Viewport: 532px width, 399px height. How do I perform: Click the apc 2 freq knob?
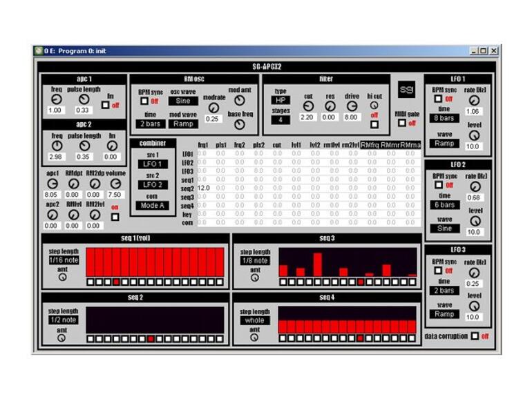point(57,146)
